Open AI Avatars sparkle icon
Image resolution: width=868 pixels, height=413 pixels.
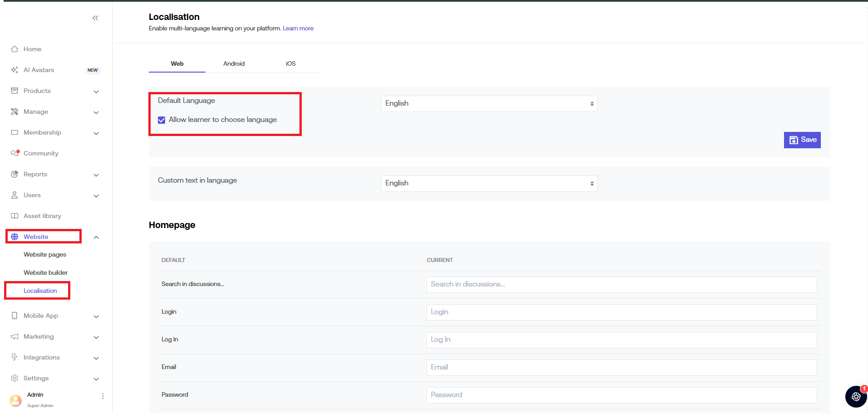(15, 70)
